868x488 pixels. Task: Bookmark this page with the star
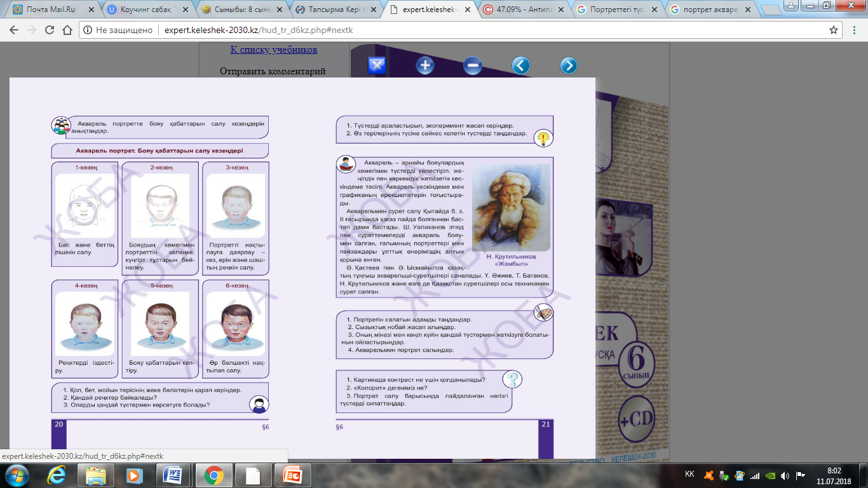coord(834,30)
